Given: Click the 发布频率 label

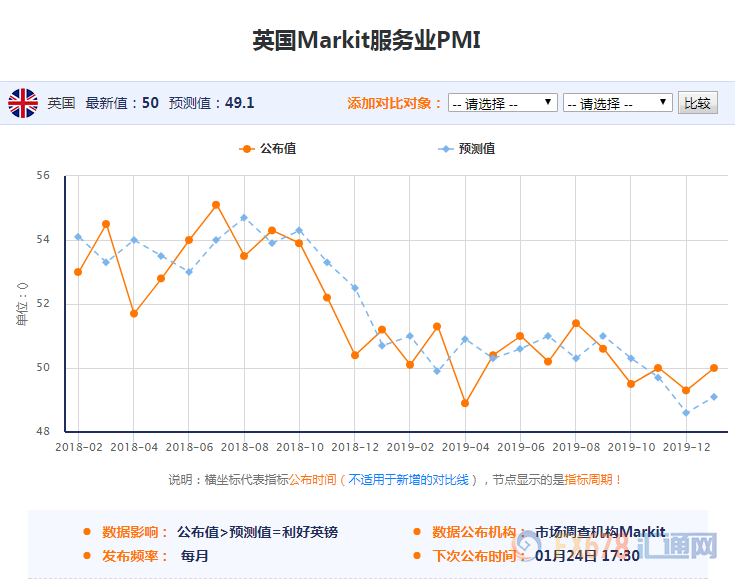Looking at the screenshot, I should pyautogui.click(x=135, y=556).
